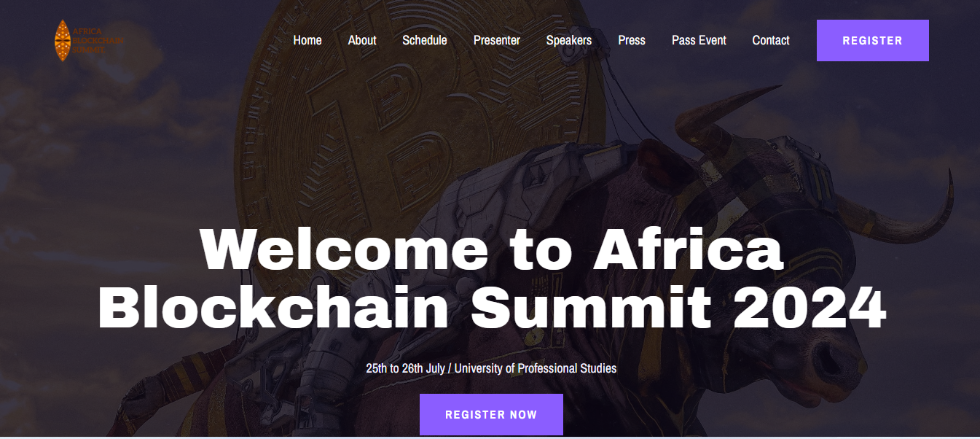This screenshot has height=439, width=980.
Task: Click the Africa Blockchain Summit logo shield
Action: (x=62, y=41)
